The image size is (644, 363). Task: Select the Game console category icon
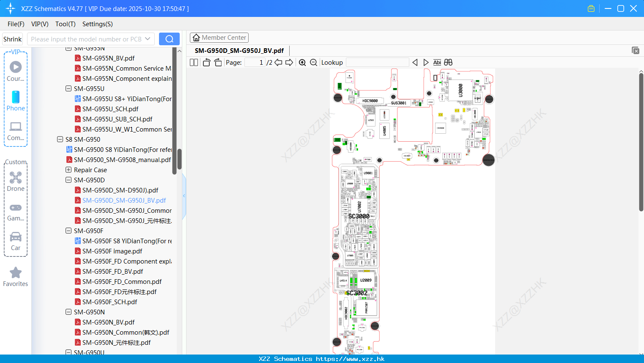tap(16, 207)
